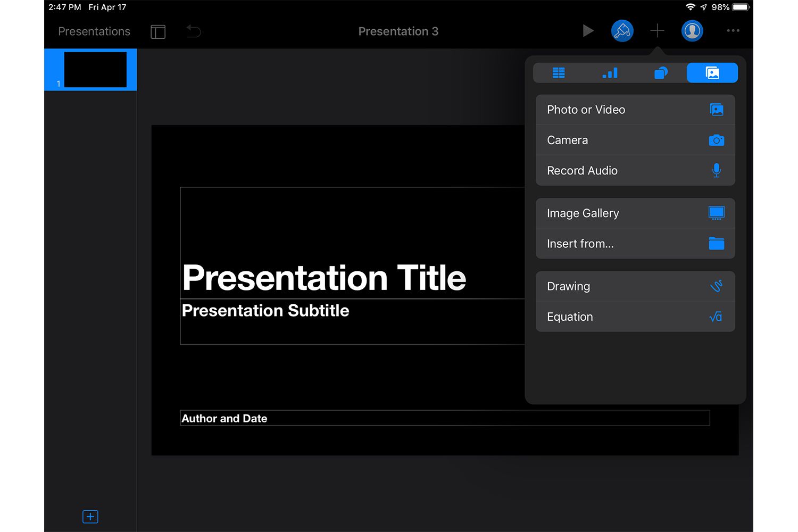Choose Photo or Video option
This screenshot has width=798, height=532.
(635, 110)
